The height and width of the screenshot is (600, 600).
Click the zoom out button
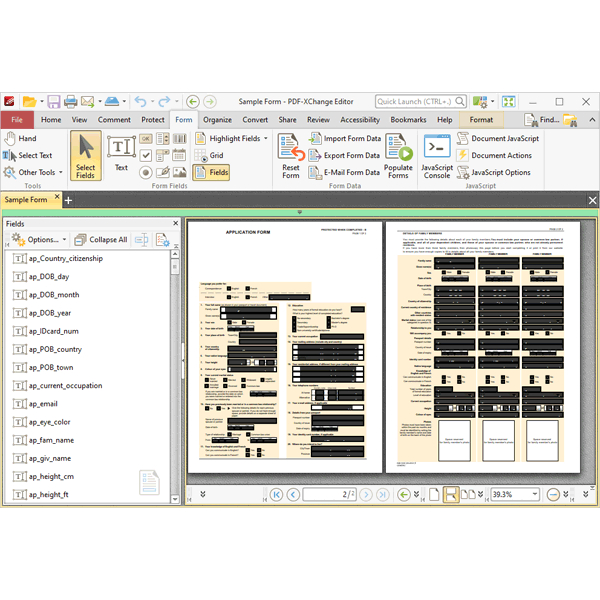click(x=554, y=494)
